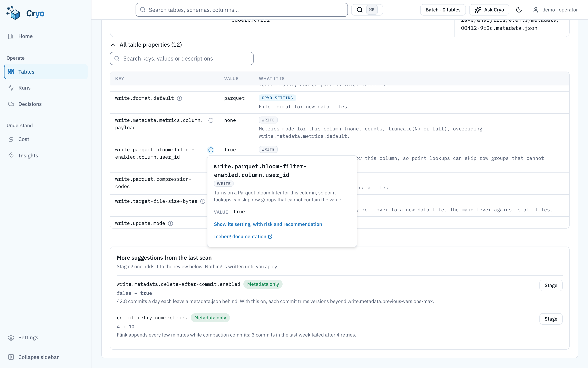Click the Metadata only badge for delete-after-commit

(x=263, y=284)
